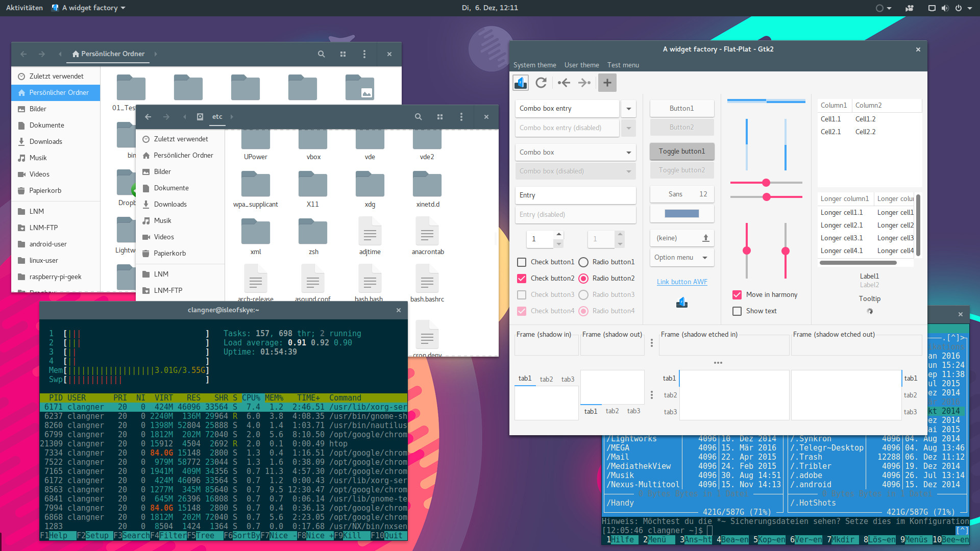Click the refresh icon in widget factory toolbar
980x551 pixels.
coord(541,83)
